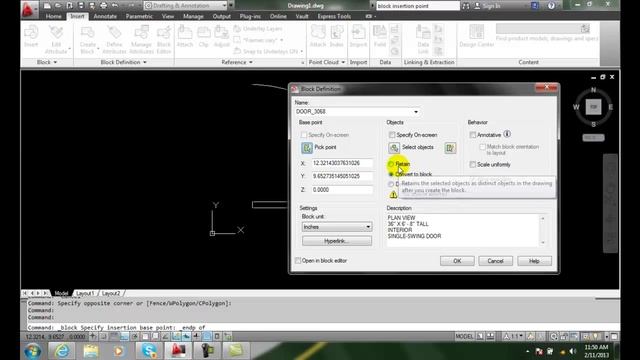Open the Parametric ribbon tab

point(139,16)
